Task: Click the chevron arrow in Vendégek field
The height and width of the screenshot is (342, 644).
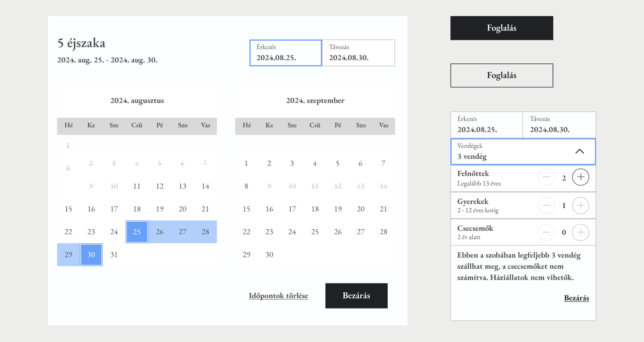Action: tap(580, 152)
